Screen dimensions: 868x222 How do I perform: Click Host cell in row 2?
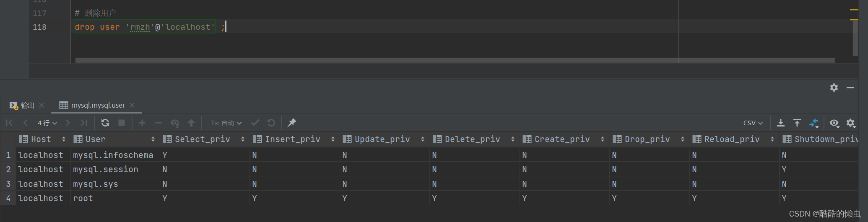coord(43,169)
